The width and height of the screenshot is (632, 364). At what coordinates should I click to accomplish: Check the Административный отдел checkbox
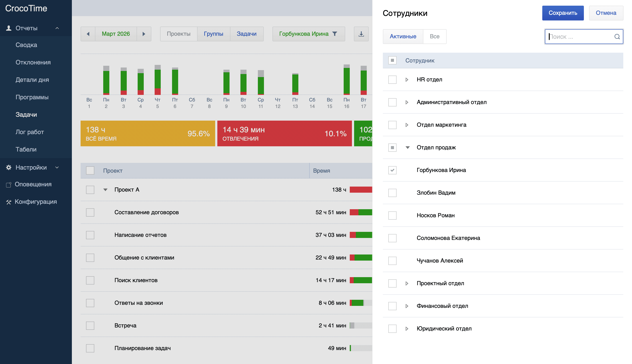coord(392,102)
